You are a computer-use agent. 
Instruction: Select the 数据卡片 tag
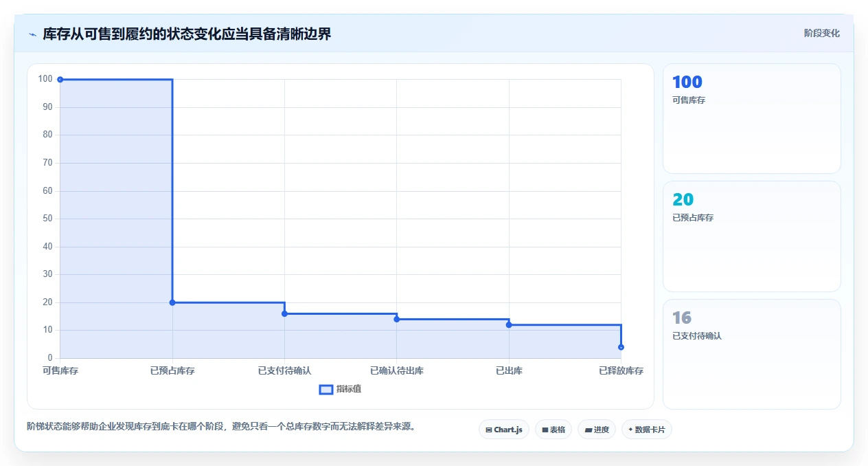tap(647, 430)
